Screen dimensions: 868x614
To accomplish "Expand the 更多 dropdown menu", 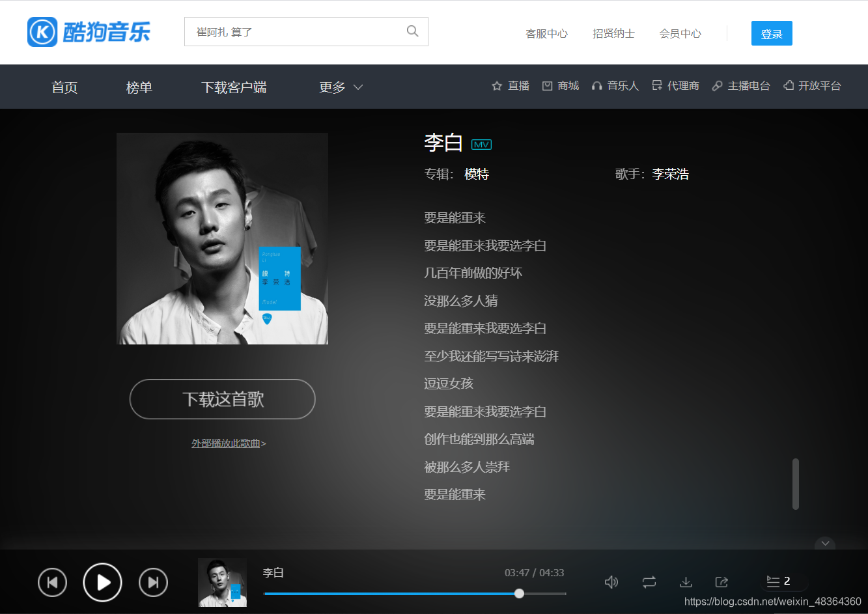I will click(x=341, y=87).
